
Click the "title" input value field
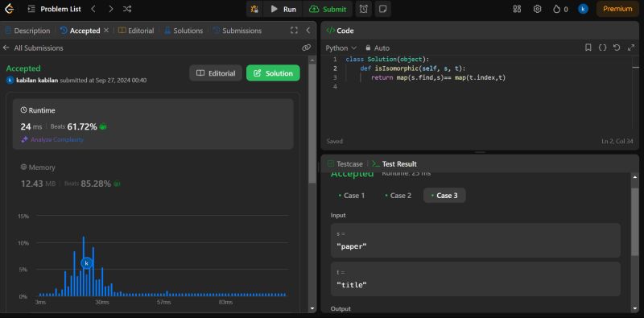click(x=475, y=279)
